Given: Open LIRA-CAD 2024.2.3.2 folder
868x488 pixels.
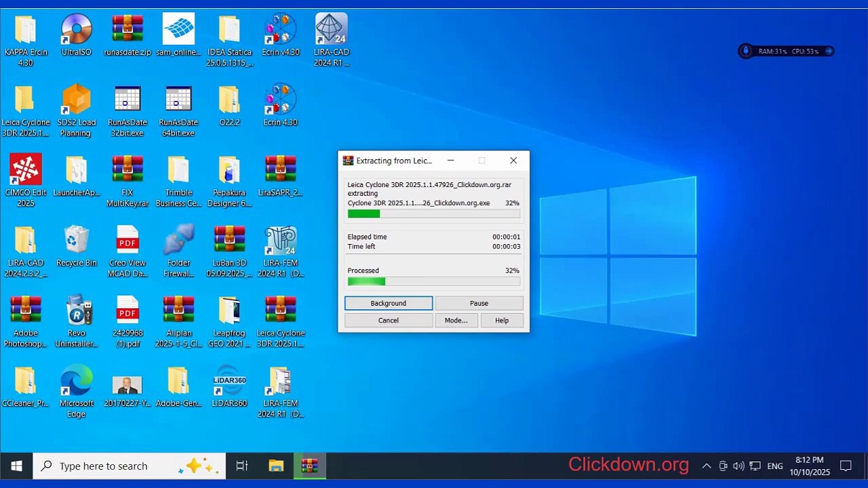Looking at the screenshot, I should tap(25, 251).
